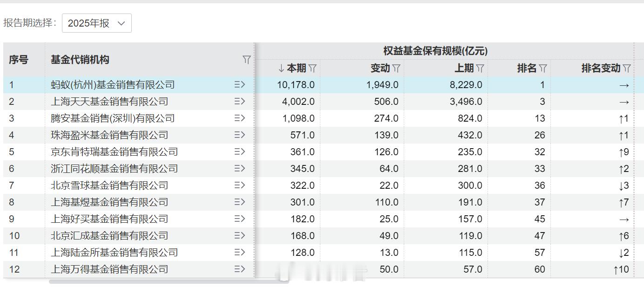Click the detail icon on the 京东肯特瑞 row
This screenshot has height=288, width=644.
coord(239,151)
